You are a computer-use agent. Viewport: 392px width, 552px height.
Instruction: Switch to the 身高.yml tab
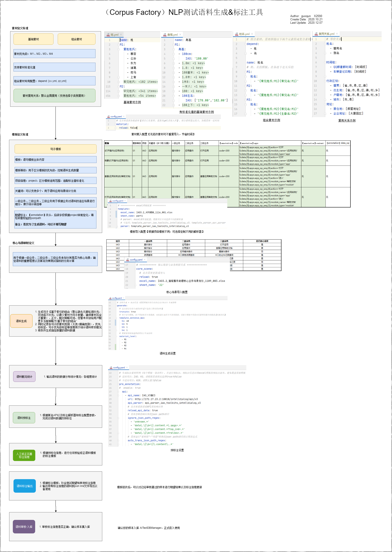pyautogui.click(x=172, y=35)
